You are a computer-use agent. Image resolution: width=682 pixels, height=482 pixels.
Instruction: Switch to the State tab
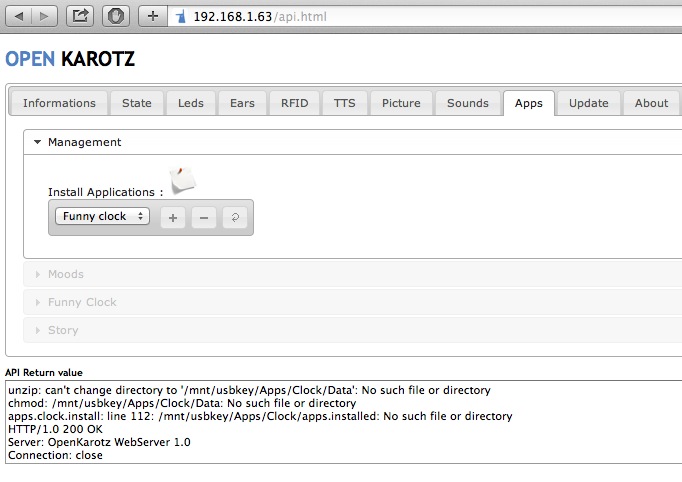[137, 103]
